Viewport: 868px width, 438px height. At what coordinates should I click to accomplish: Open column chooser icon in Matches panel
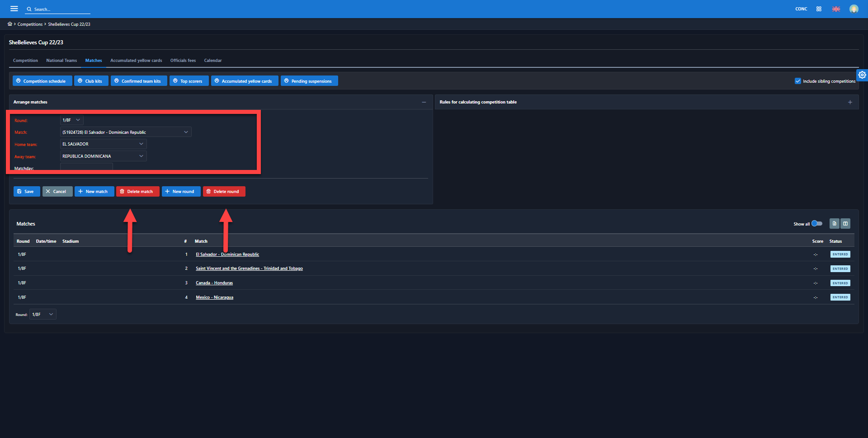point(845,224)
